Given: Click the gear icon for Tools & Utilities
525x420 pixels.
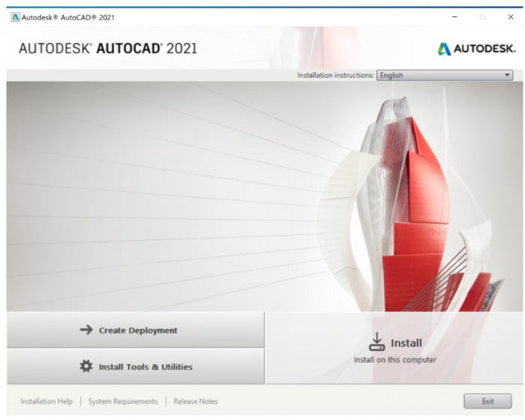Looking at the screenshot, I should pos(86,367).
